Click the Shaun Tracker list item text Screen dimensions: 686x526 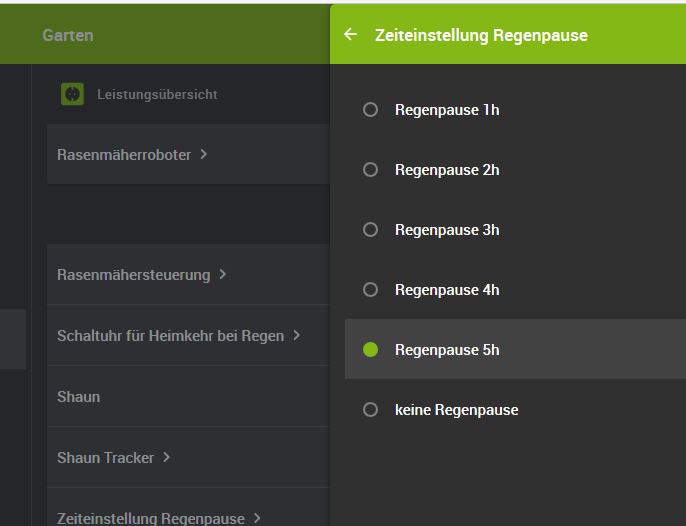[105, 458]
